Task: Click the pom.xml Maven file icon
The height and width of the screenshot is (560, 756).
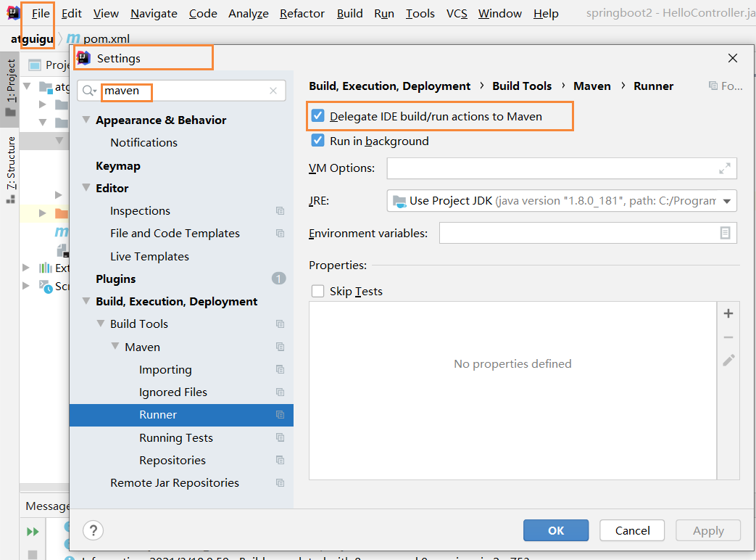Action: [73, 38]
